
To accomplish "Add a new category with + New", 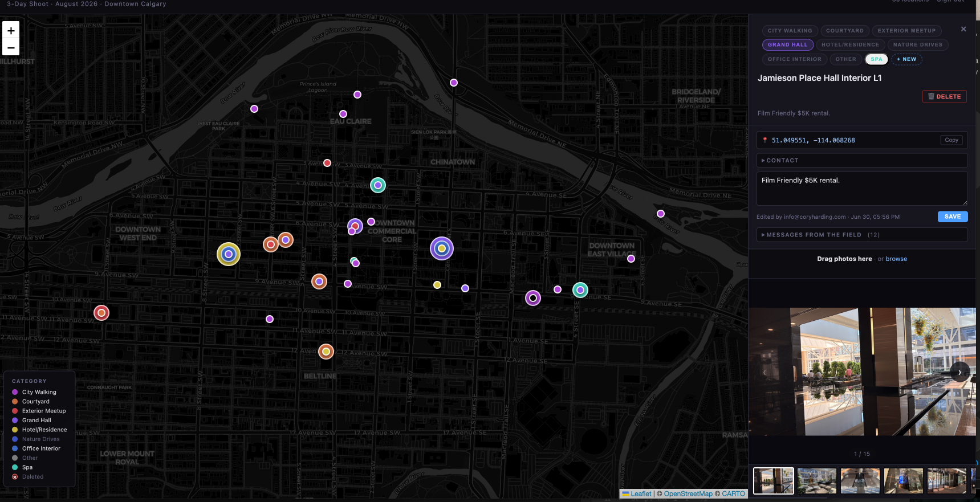I will [x=906, y=59].
